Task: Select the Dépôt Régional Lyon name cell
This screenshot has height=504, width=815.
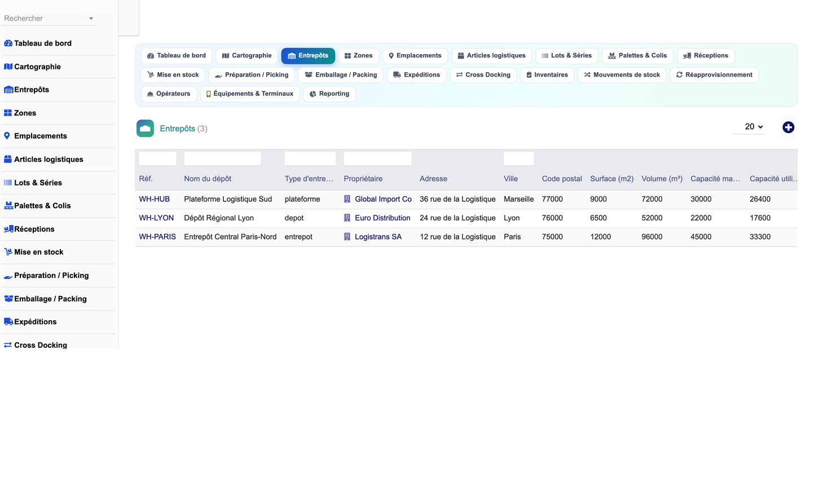Action: pos(219,218)
